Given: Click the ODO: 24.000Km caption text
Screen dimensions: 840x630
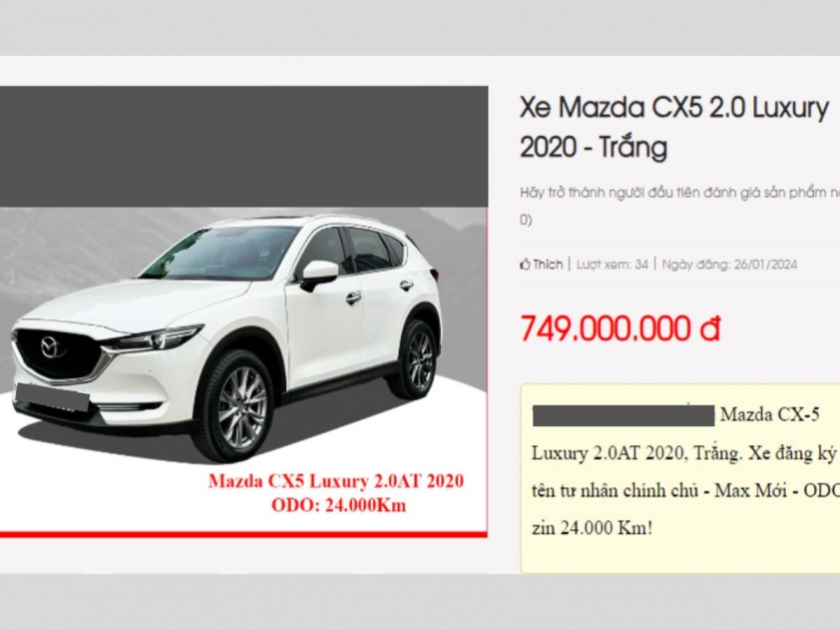Looking at the screenshot, I should coord(338,505).
